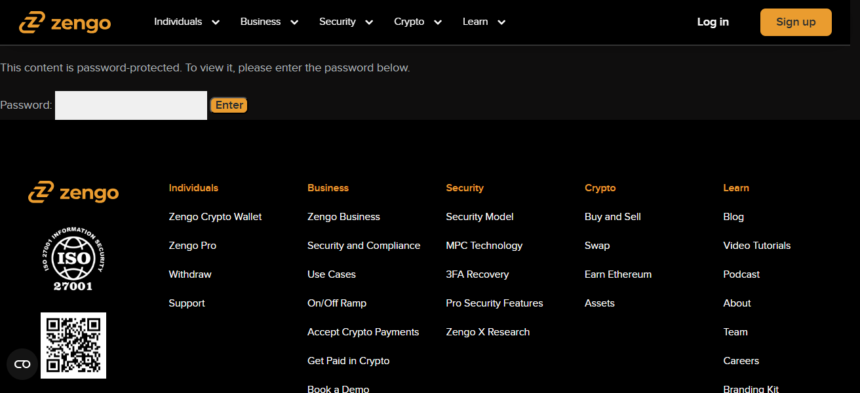Open the On/Off Ramp footer link
The image size is (860, 393).
(337, 303)
